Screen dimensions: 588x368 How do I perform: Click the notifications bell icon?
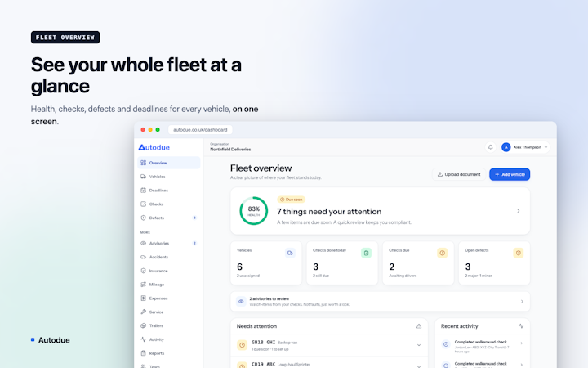point(491,147)
